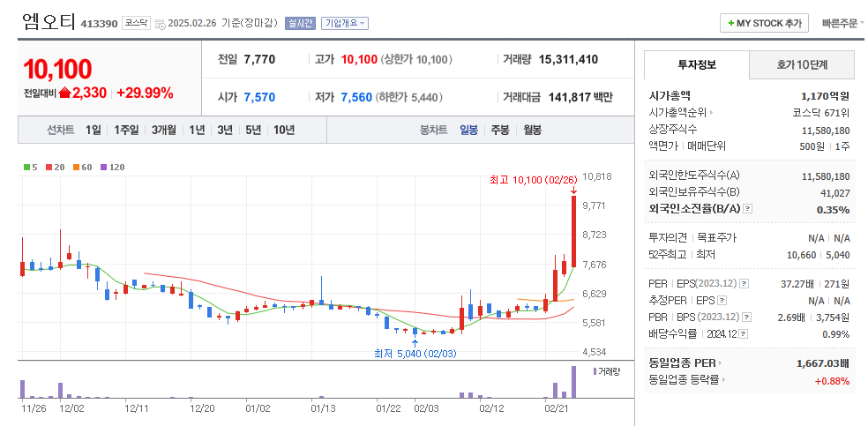Click the +29.99% change value
This screenshot has width=868, height=426.
146,93
